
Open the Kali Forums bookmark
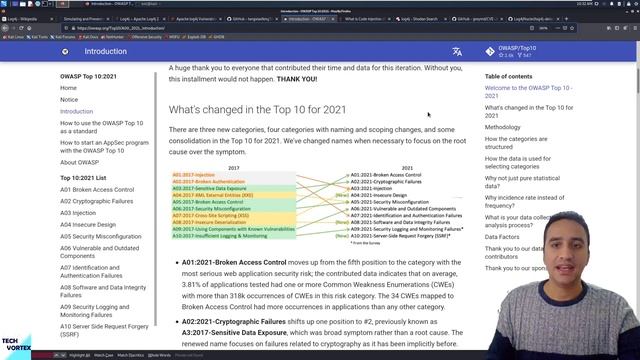pyautogui.click(x=63, y=37)
